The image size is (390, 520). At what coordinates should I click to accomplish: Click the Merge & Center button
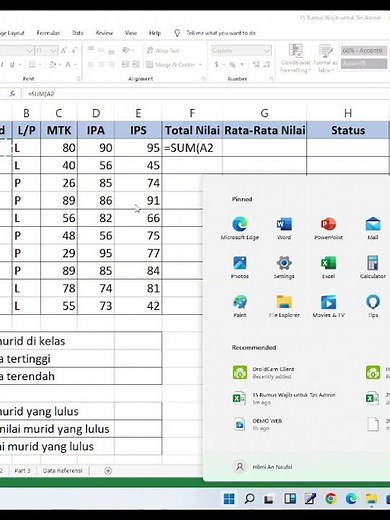[x=171, y=64]
